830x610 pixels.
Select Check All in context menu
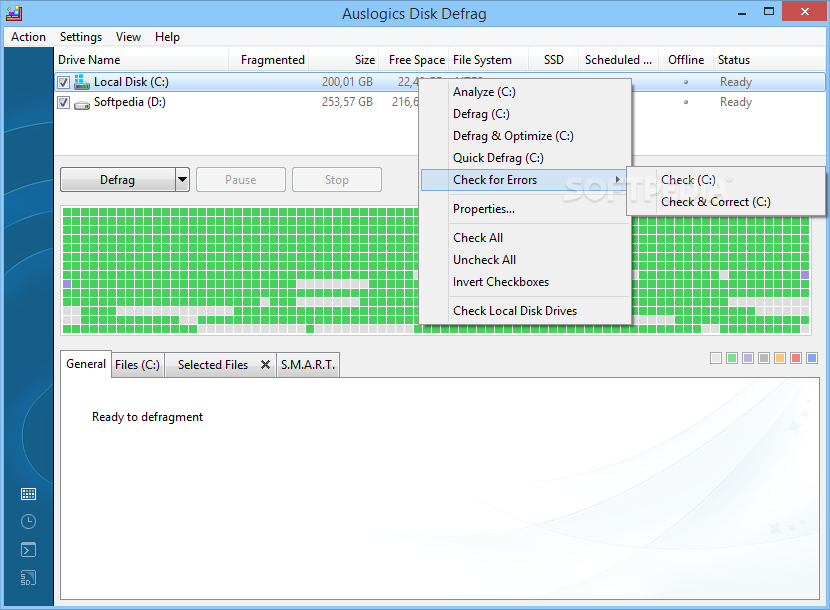(x=526, y=238)
